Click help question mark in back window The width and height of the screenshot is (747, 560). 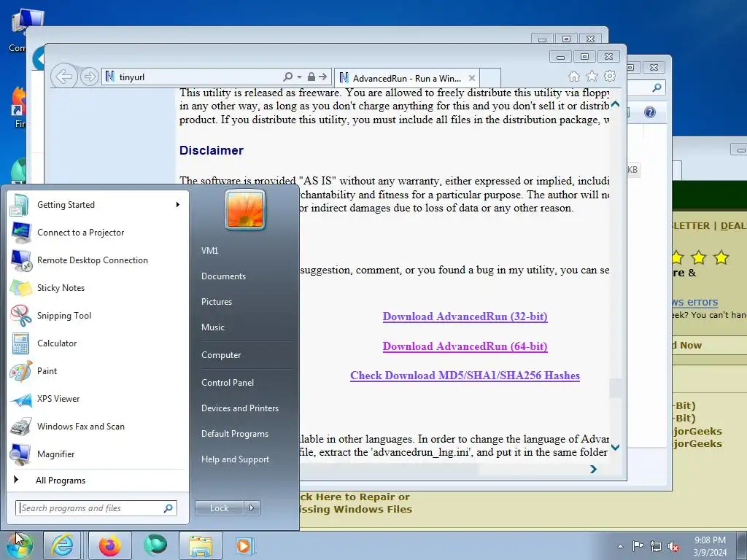click(x=650, y=112)
